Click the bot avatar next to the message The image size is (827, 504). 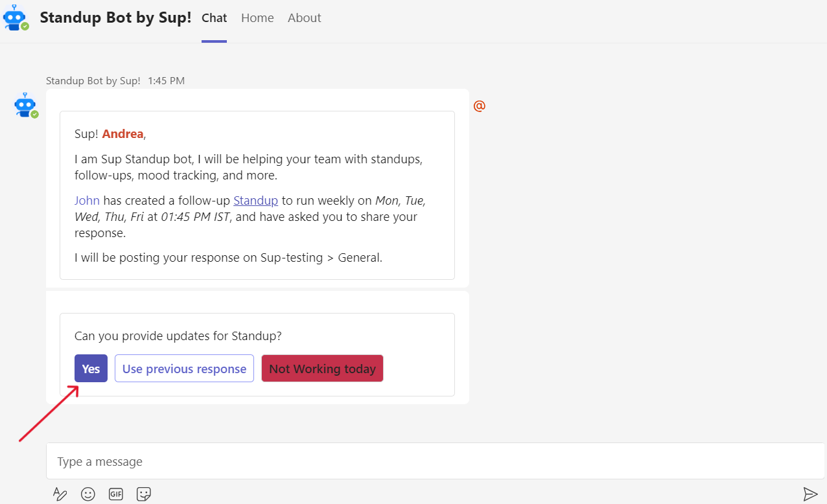[x=25, y=105]
